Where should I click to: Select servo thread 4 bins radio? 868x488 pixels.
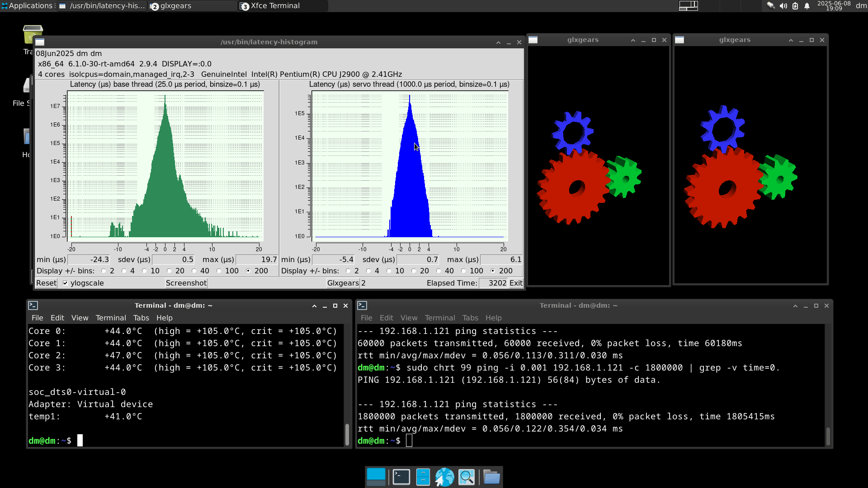[x=368, y=271]
